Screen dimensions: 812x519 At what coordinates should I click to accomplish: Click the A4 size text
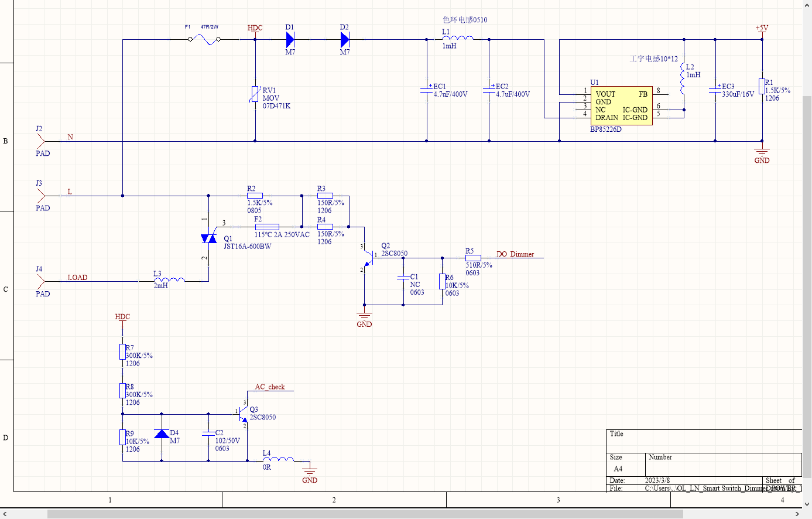point(618,469)
